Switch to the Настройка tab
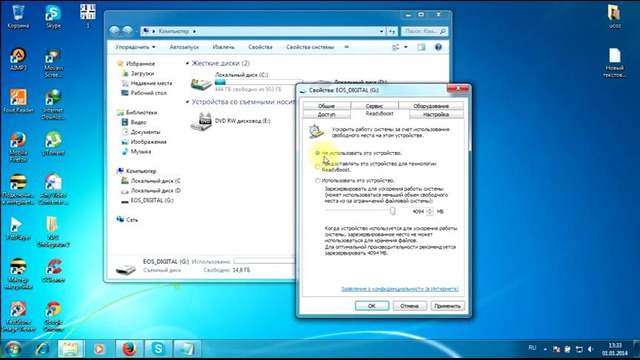Image resolution: width=640 pixels, height=360 pixels. coord(436,115)
